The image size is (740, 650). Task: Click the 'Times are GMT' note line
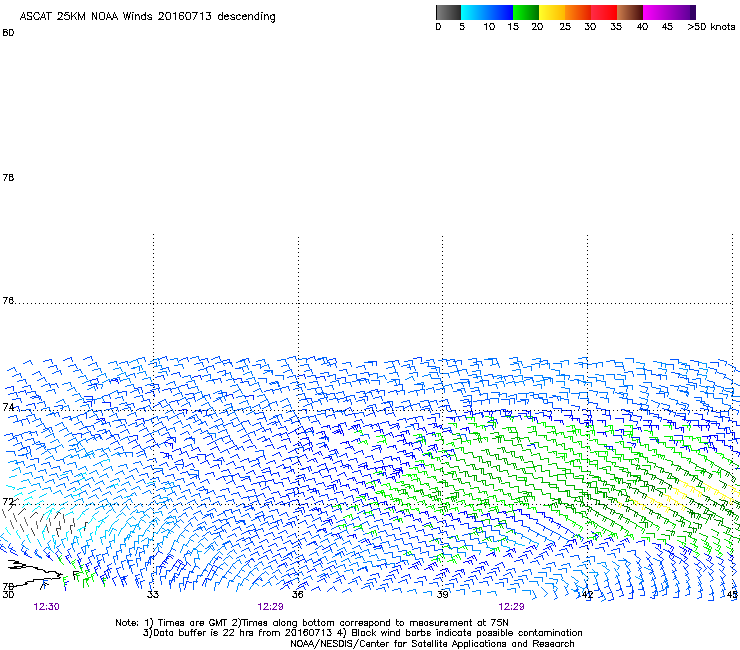point(312,623)
